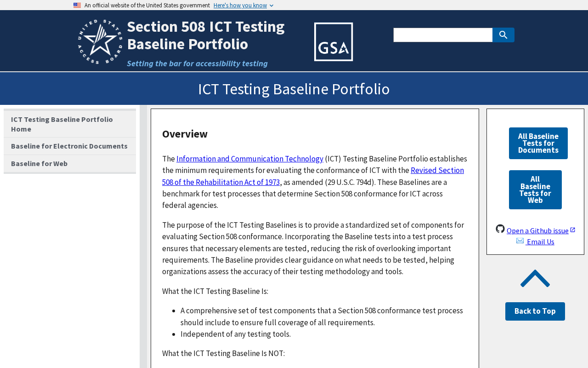Click All Baseline Tests for Documents button
Viewport: 588px width, 368px height.
click(538, 143)
